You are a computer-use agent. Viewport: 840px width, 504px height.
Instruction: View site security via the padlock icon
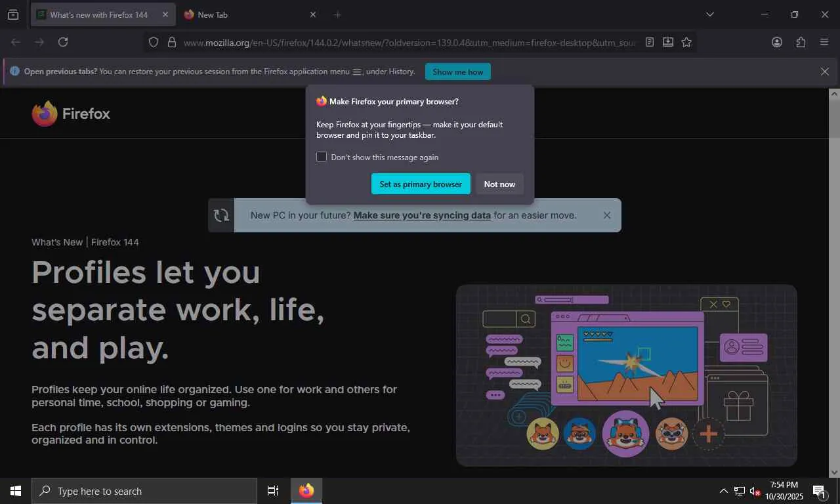172,42
